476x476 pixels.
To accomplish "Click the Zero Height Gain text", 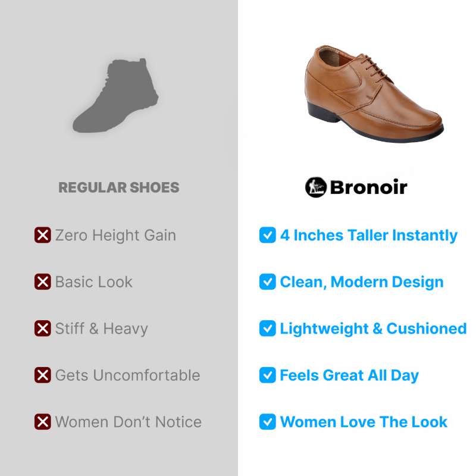I will coord(115,236).
